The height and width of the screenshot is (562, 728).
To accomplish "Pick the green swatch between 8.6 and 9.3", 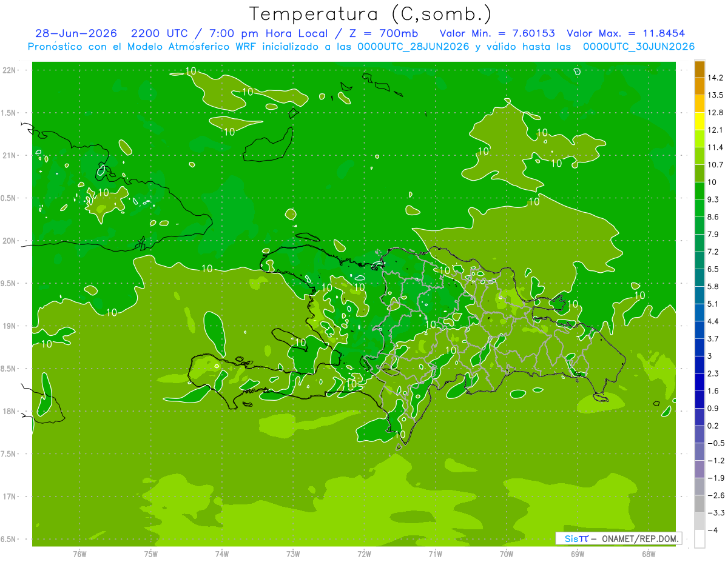I will [x=699, y=208].
